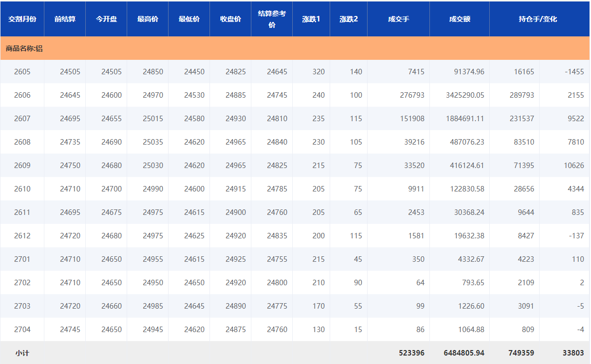Click the 成交手 column header
591x364 pixels.
pyautogui.click(x=398, y=19)
